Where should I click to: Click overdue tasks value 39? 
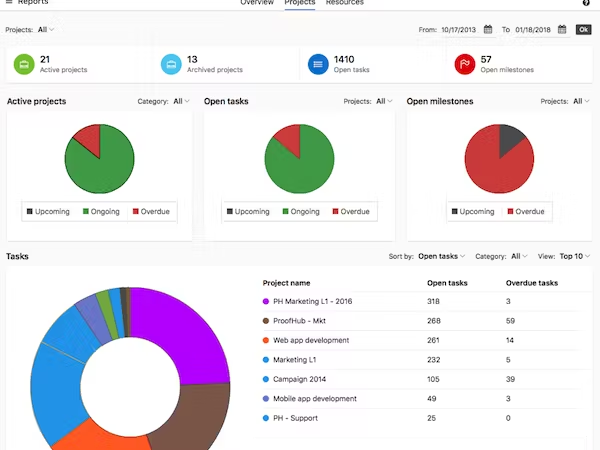[x=510, y=379]
